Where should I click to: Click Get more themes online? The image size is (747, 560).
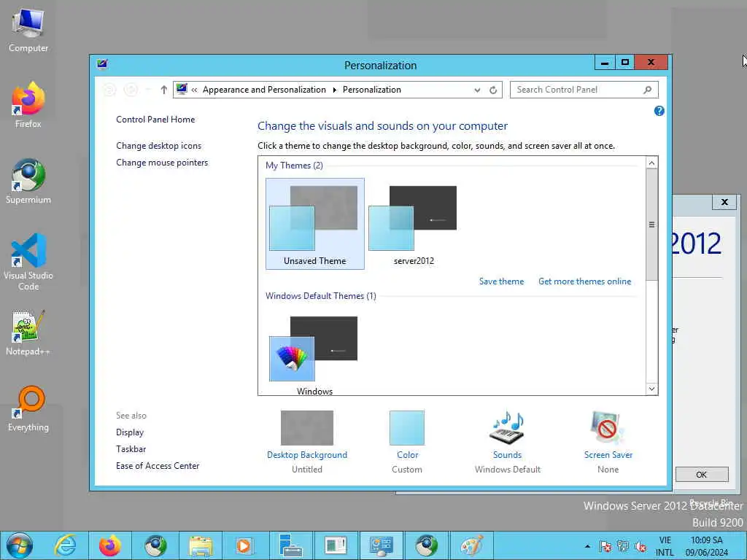[x=584, y=281]
